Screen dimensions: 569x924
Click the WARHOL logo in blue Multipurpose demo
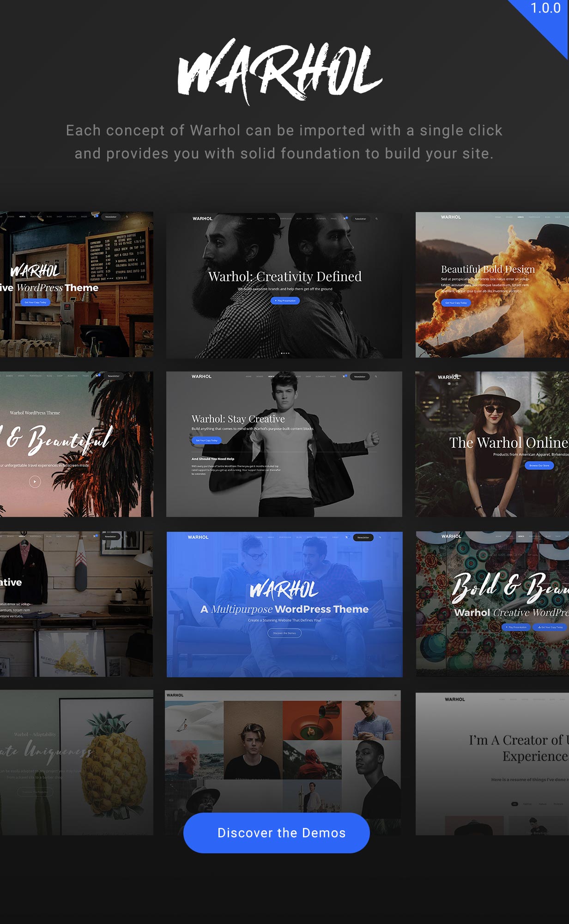pos(198,537)
